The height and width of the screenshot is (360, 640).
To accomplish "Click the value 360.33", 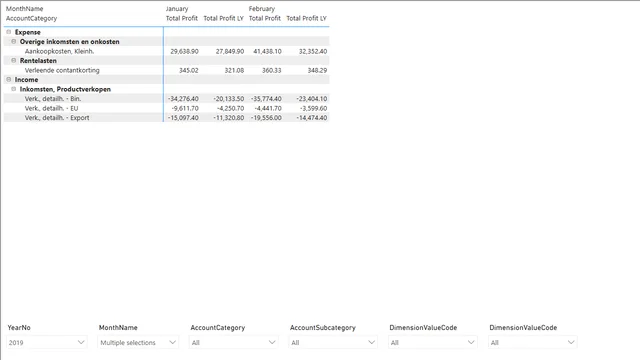I will tap(272, 70).
